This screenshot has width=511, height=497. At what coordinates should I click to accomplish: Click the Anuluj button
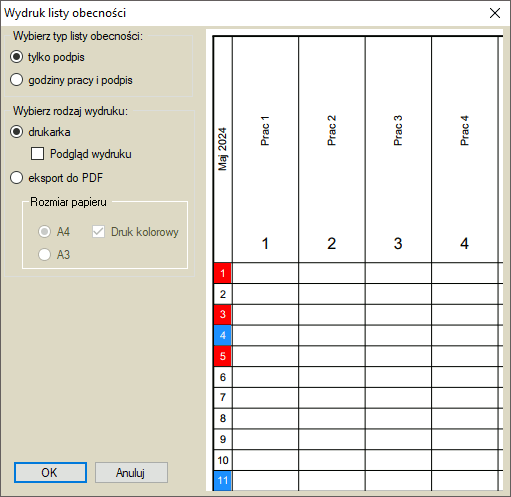[x=131, y=472]
